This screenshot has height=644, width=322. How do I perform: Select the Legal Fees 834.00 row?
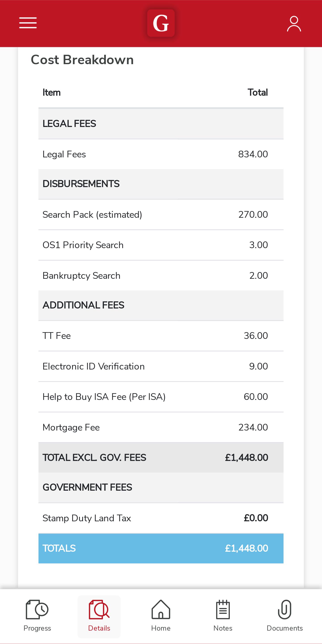(x=161, y=154)
